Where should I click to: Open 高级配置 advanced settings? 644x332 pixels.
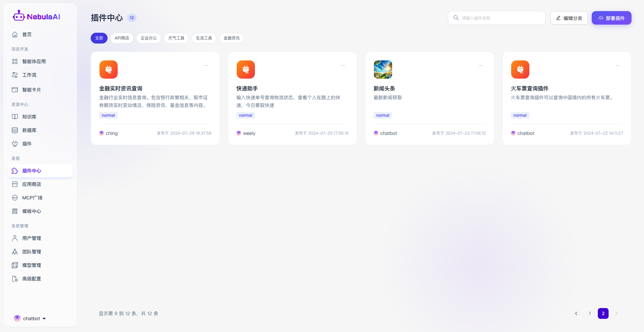tap(31, 279)
